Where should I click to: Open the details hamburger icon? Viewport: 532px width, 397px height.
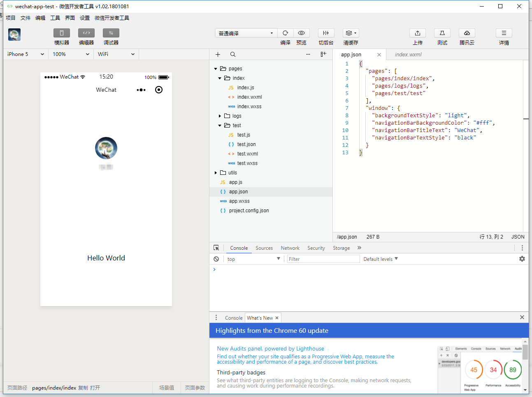504,33
